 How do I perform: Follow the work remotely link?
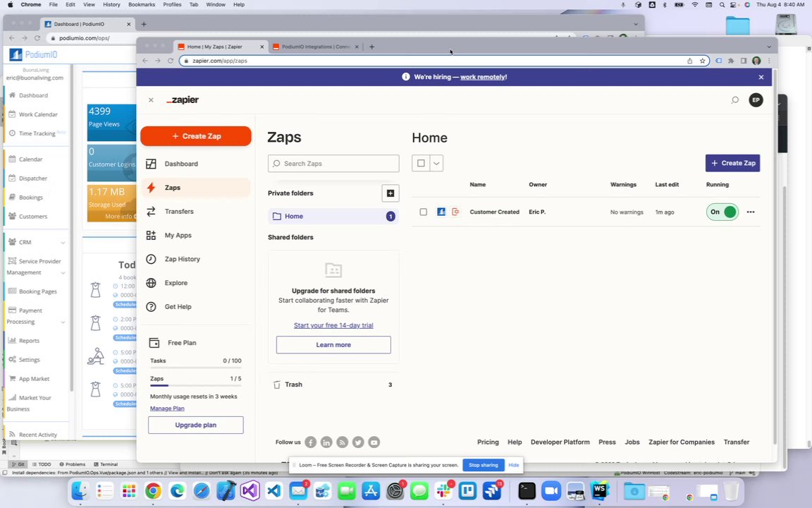(x=483, y=77)
